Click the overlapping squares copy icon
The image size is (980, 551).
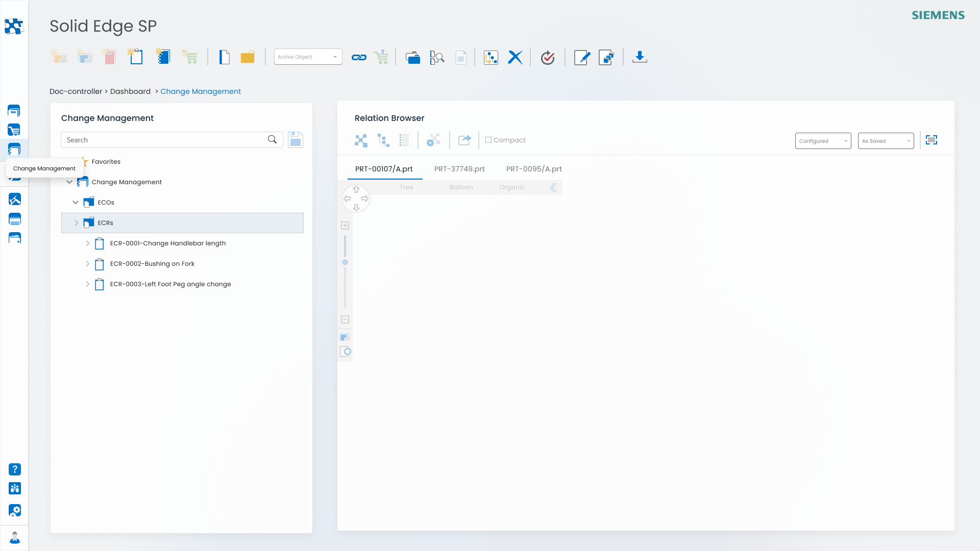click(606, 57)
